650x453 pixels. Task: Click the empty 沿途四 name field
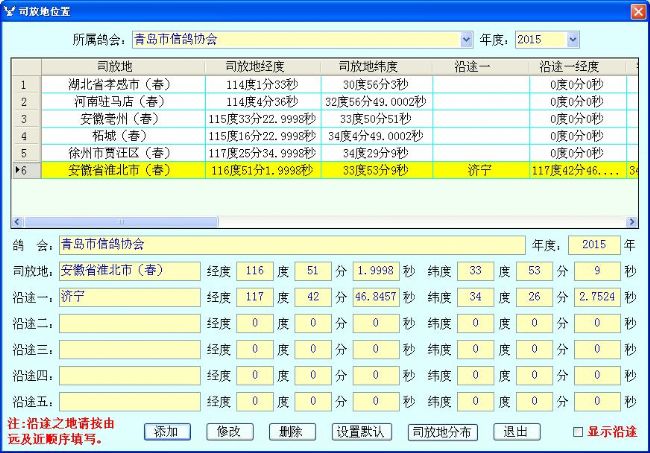tap(130, 375)
